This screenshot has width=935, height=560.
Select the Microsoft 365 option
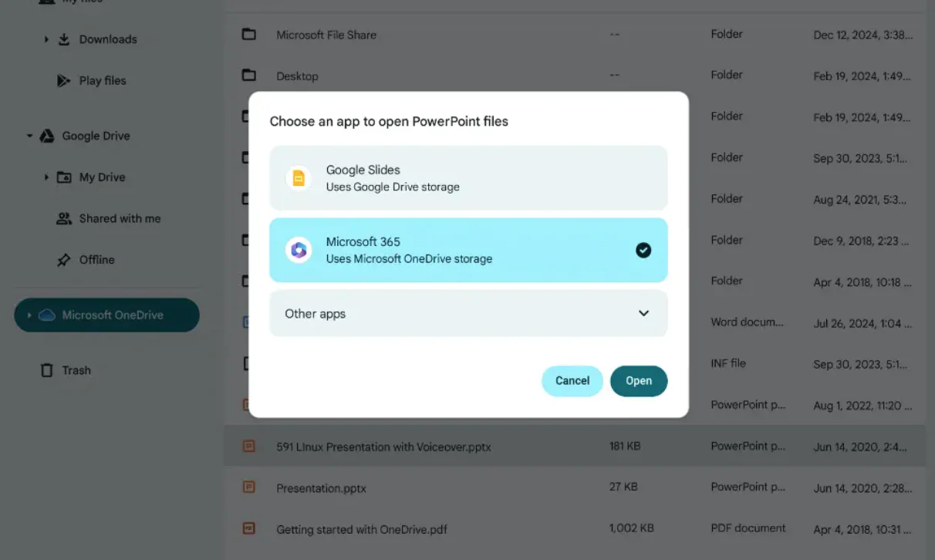tap(468, 250)
